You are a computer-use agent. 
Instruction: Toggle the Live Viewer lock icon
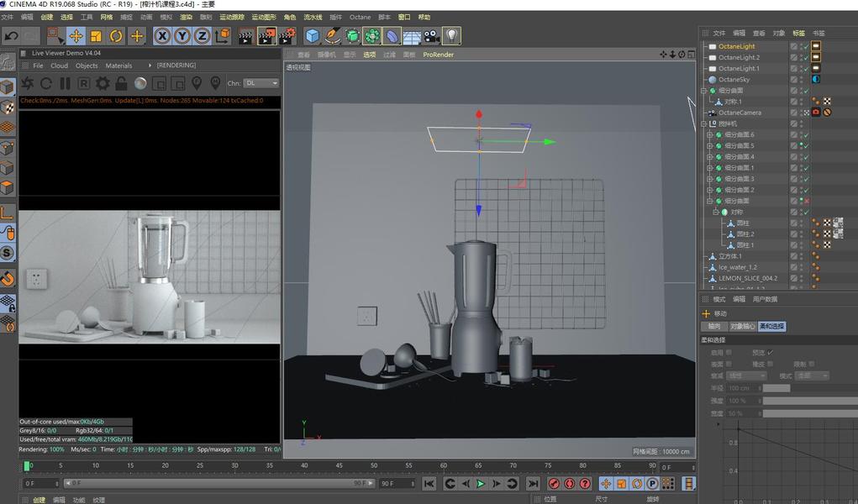pyautogui.click(x=121, y=83)
